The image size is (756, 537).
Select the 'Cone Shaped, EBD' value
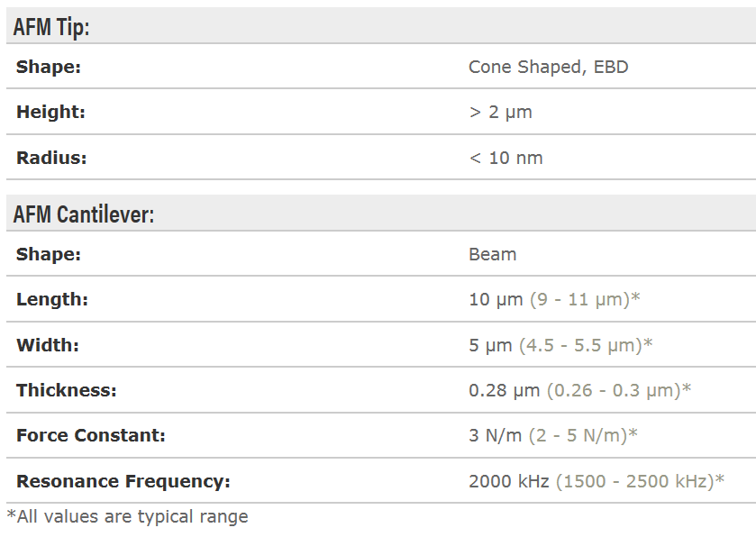[548, 67]
